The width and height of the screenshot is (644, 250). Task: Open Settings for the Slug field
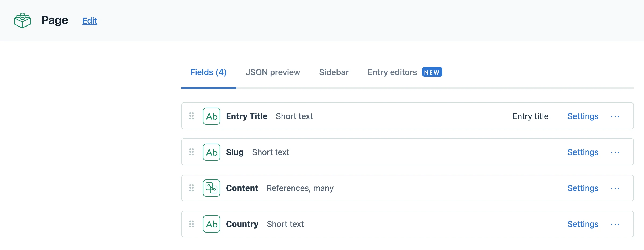[x=583, y=152]
